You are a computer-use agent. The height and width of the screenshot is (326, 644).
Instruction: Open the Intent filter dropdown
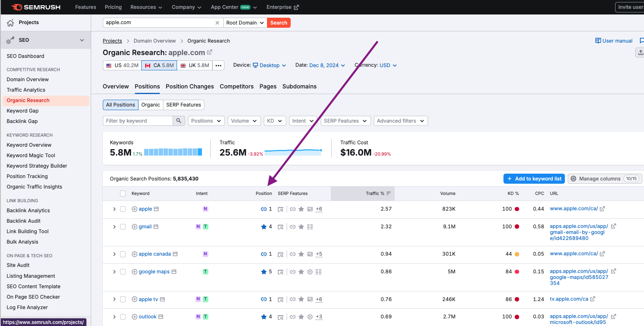pos(303,121)
